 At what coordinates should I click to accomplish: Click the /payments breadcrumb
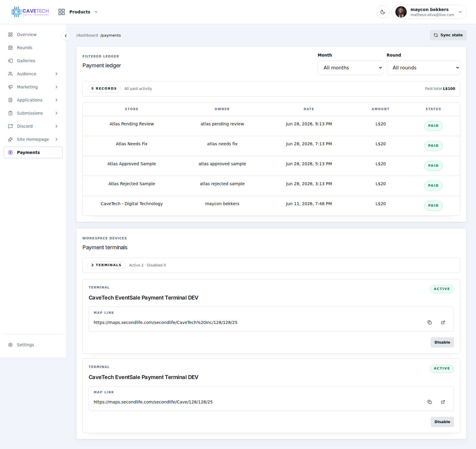click(111, 35)
